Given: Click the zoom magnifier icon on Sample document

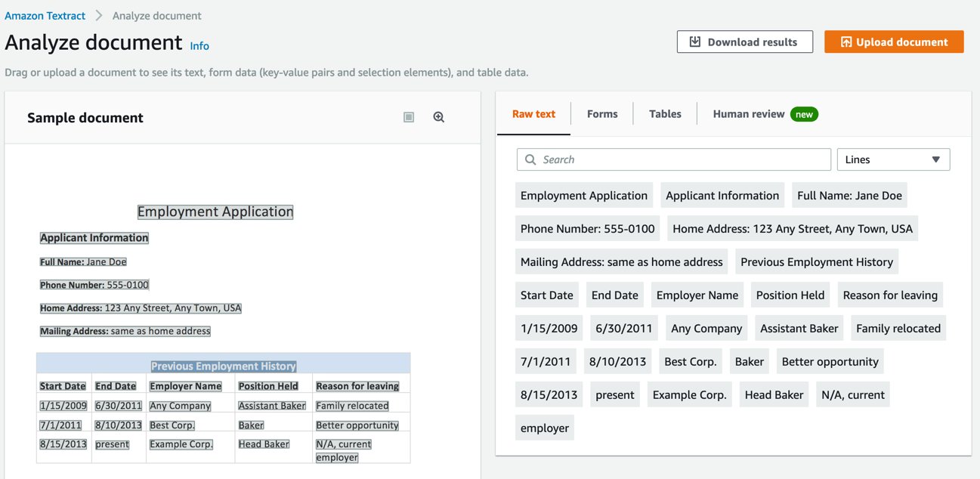Looking at the screenshot, I should pos(439,117).
